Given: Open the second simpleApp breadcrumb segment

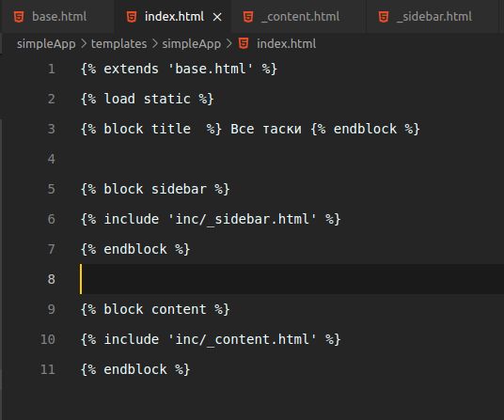Looking at the screenshot, I should [x=192, y=43].
